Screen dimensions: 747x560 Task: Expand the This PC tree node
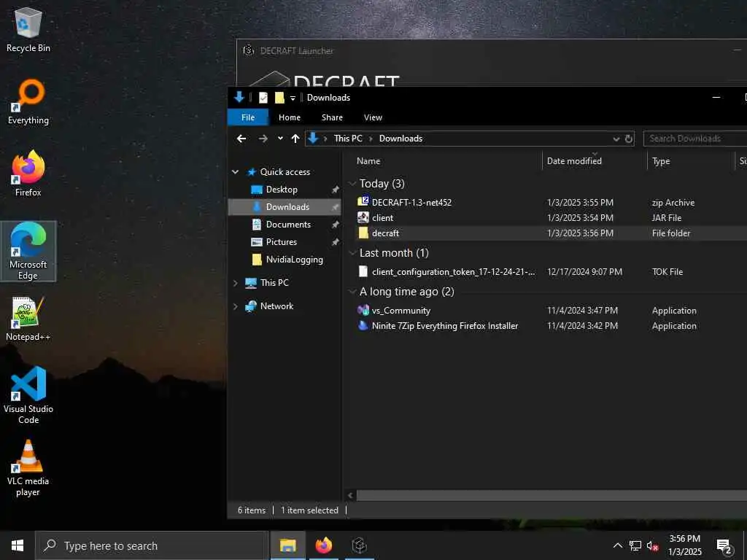click(x=236, y=283)
